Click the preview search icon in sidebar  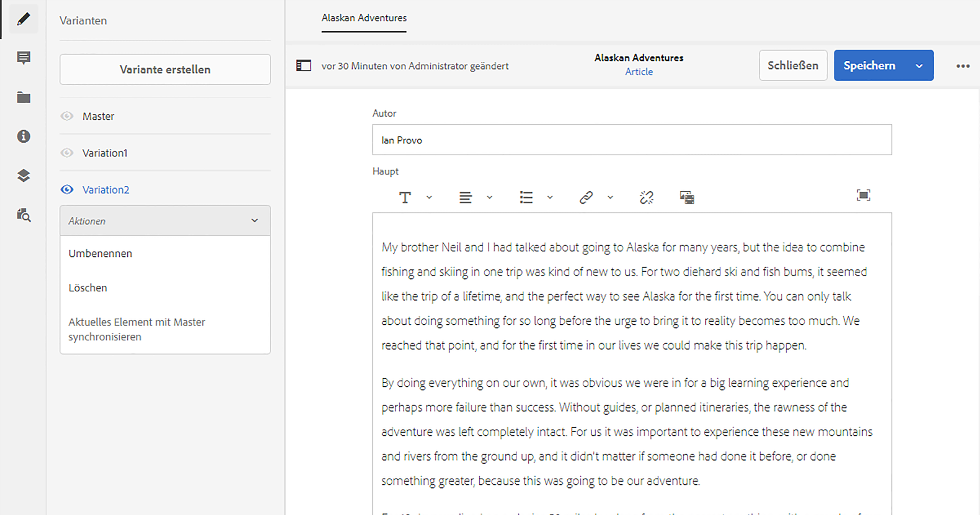[x=24, y=215]
